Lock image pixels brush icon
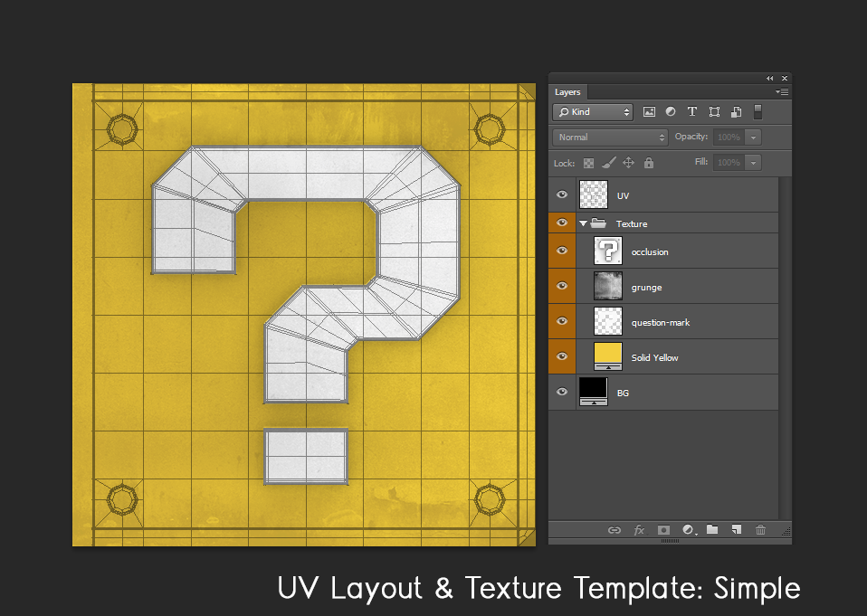This screenshot has width=867, height=616. pos(609,163)
